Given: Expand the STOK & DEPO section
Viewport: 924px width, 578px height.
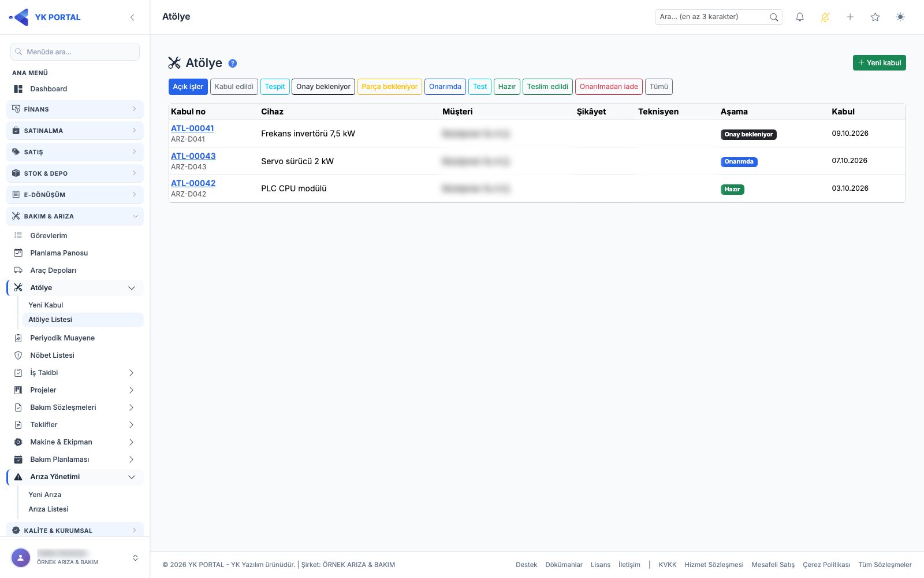Looking at the screenshot, I should pyautogui.click(x=75, y=173).
